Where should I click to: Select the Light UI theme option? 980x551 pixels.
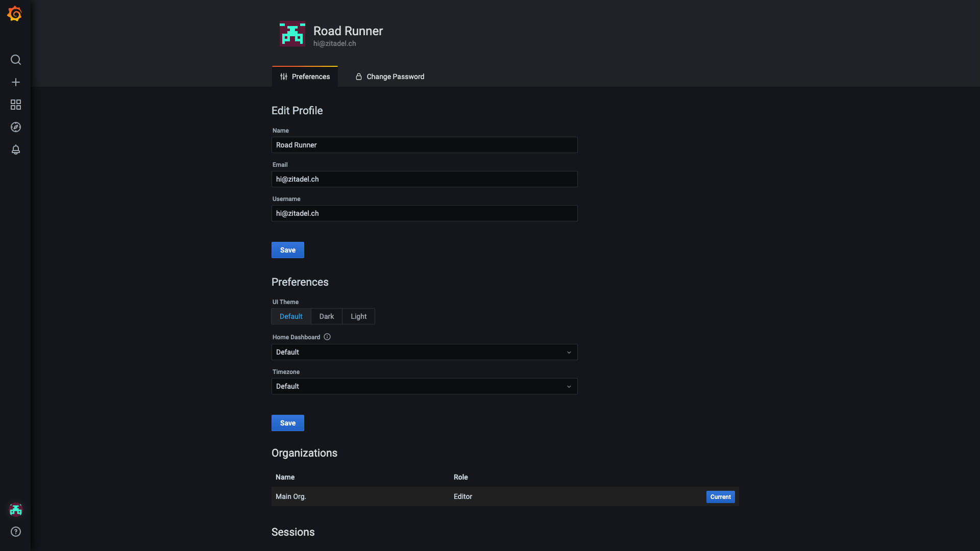[x=358, y=316]
